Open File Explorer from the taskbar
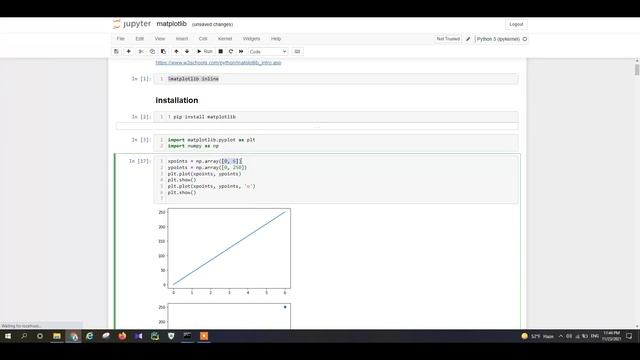 pyautogui.click(x=57, y=336)
